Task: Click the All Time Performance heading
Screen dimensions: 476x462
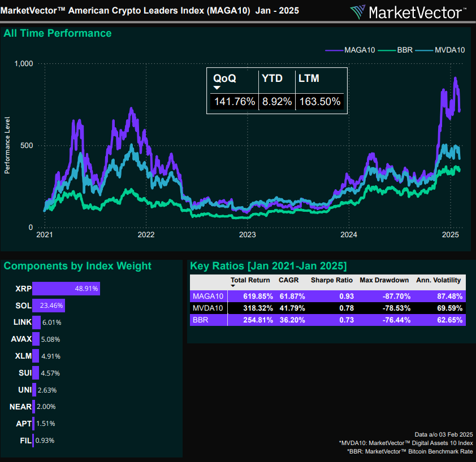Action: [58, 33]
